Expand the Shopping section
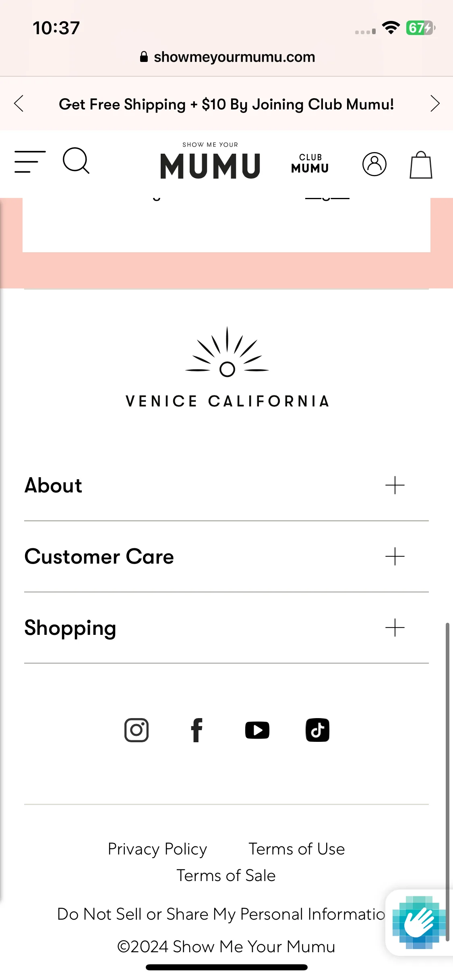This screenshot has width=453, height=980. click(x=226, y=628)
